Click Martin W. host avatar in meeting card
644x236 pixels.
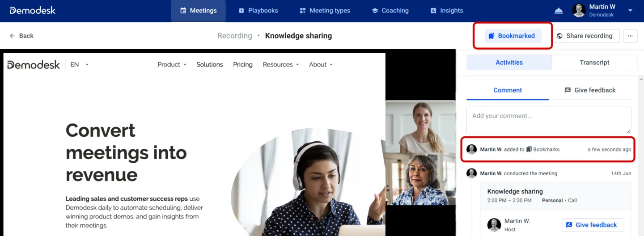click(x=494, y=225)
